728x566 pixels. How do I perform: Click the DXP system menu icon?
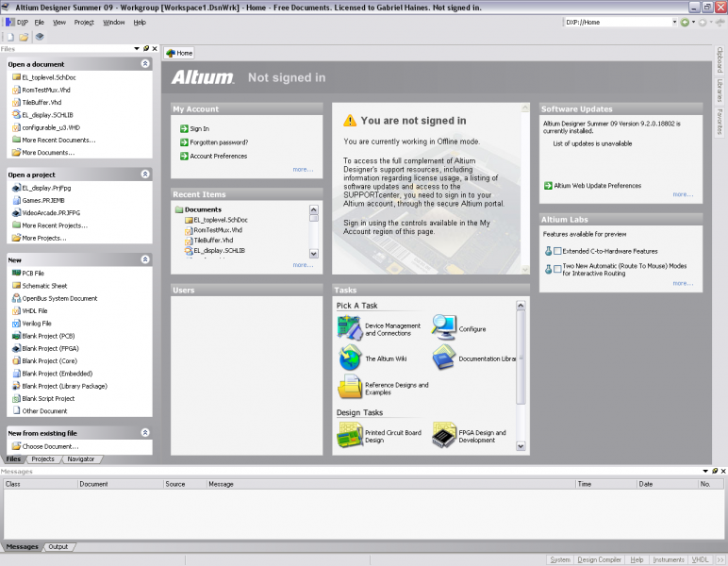coord(10,22)
